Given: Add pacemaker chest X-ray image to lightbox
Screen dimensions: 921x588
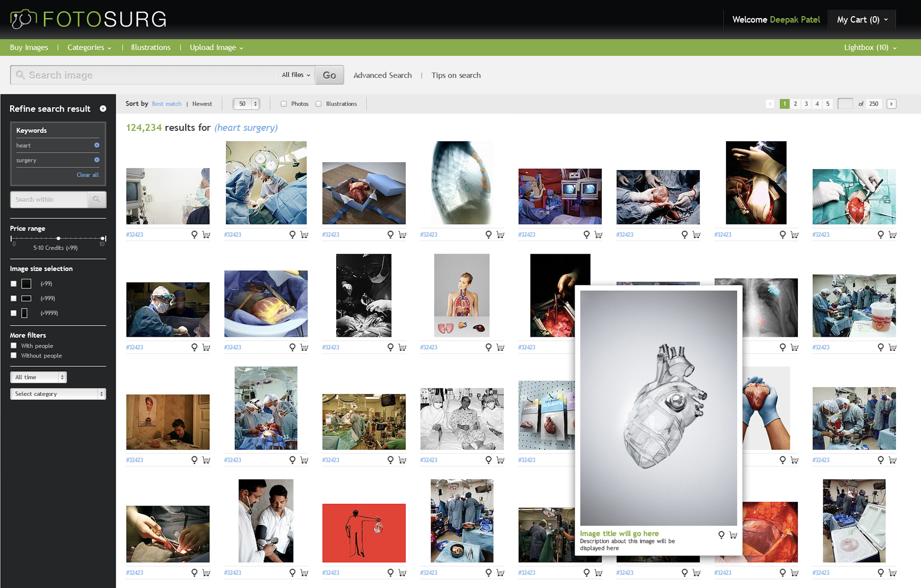Looking at the screenshot, I should point(782,347).
